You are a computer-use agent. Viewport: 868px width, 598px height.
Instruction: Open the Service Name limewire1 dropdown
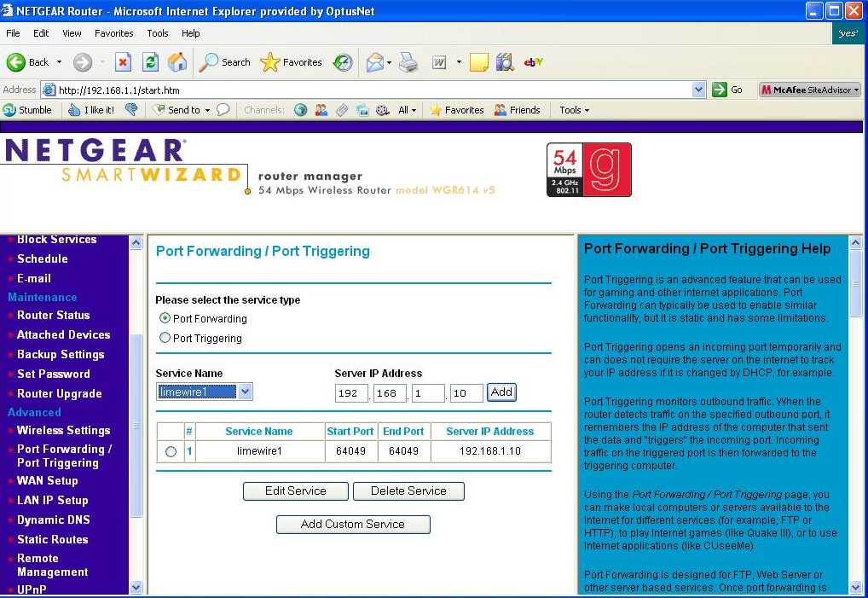pyautogui.click(x=245, y=392)
